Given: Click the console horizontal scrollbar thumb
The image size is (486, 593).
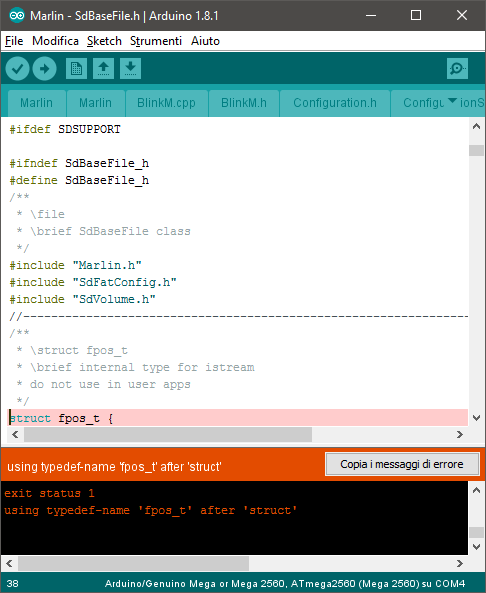Looking at the screenshot, I should click(x=134, y=564).
